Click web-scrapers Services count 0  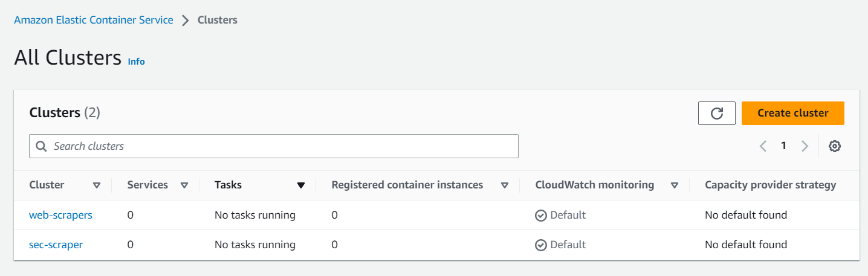(x=131, y=215)
